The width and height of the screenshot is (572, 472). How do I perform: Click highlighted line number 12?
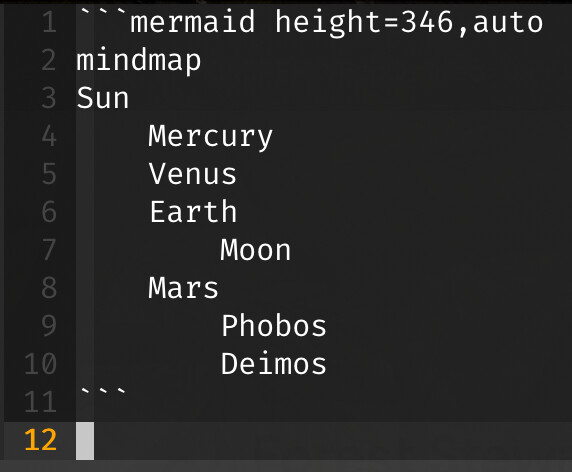point(40,440)
